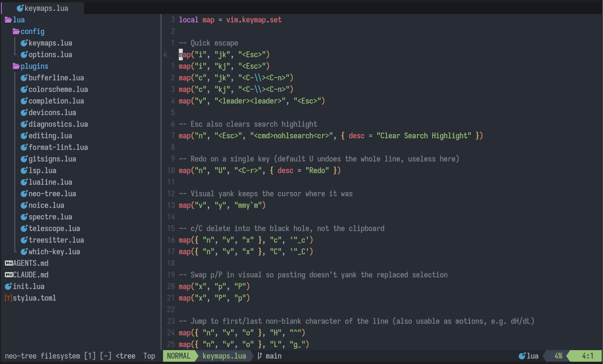This screenshot has width=603, height=364.
Task: Open CLAUDE.md file
Action: (31, 275)
